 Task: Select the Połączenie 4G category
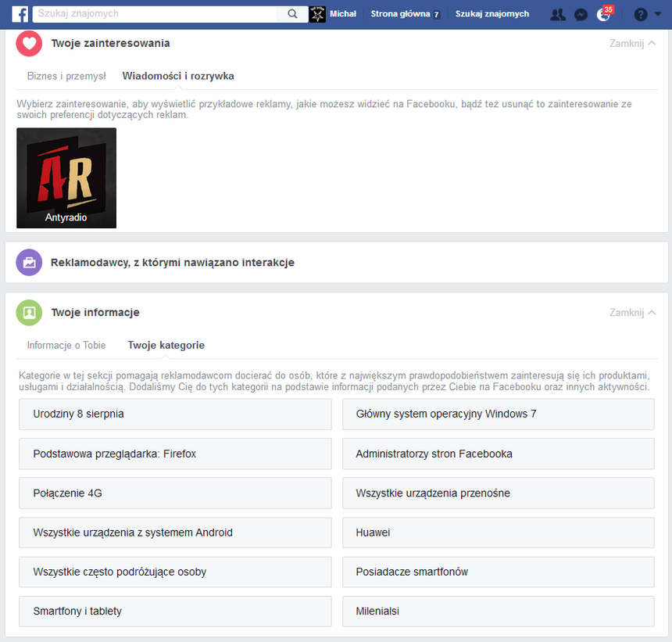[x=175, y=493]
